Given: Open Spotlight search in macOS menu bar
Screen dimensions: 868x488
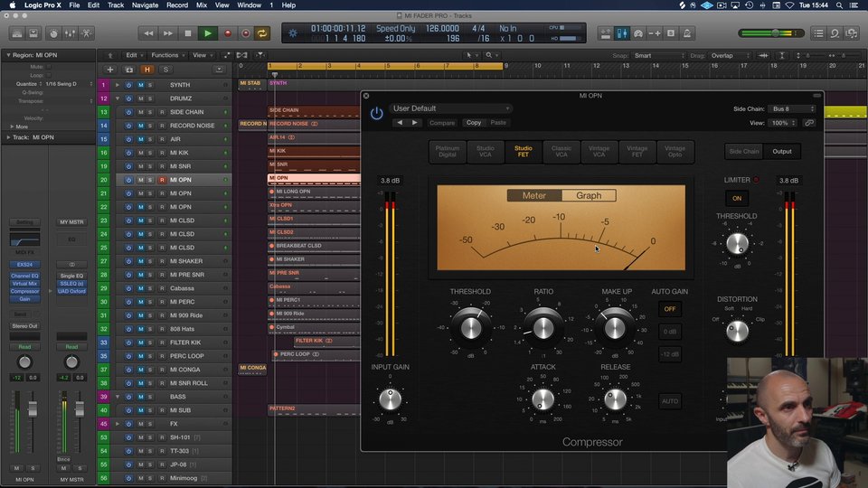Looking at the screenshot, I should coord(839,5).
